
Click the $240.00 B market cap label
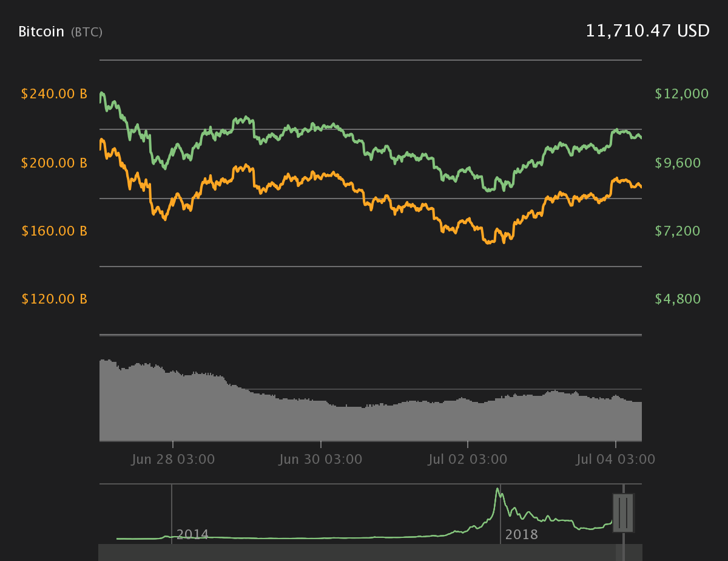(x=54, y=94)
